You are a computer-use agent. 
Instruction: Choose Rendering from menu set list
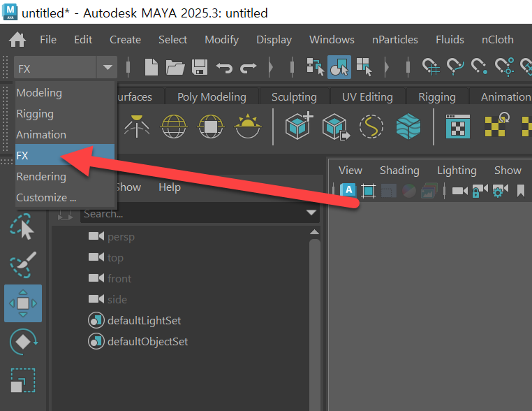tap(65, 177)
